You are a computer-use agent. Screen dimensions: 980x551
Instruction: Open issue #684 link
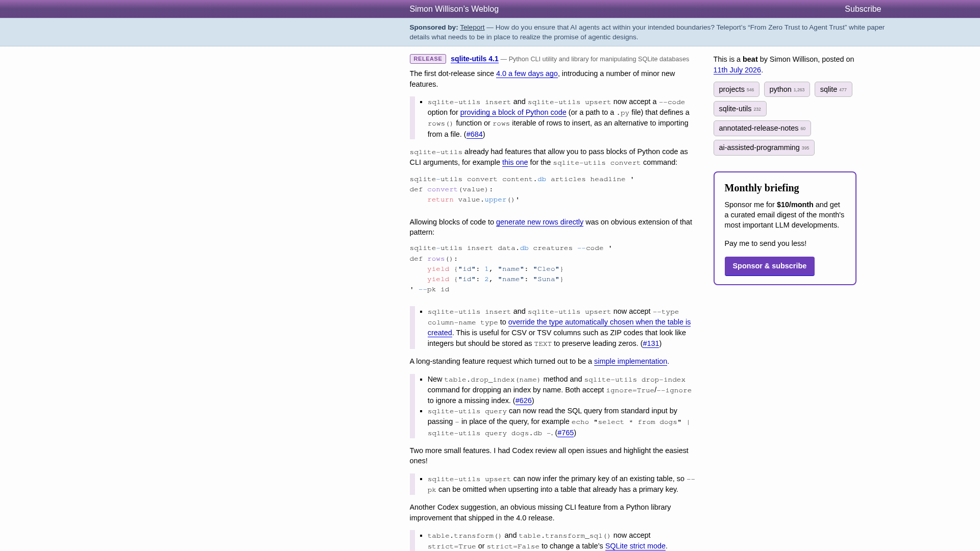click(474, 134)
